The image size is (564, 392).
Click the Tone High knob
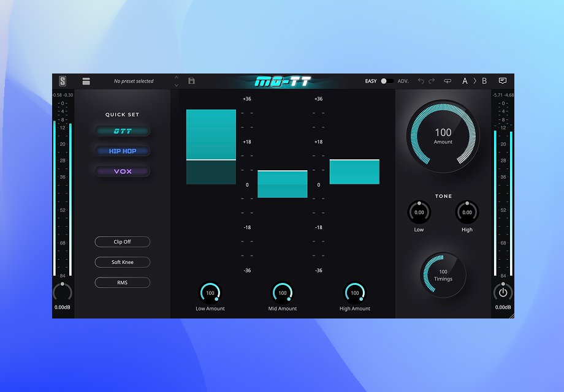(x=467, y=213)
